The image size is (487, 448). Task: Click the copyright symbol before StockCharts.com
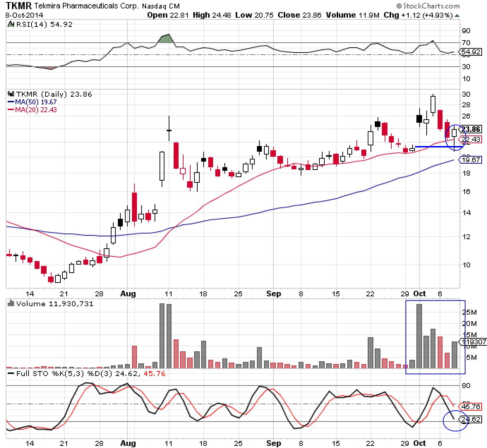click(x=399, y=6)
